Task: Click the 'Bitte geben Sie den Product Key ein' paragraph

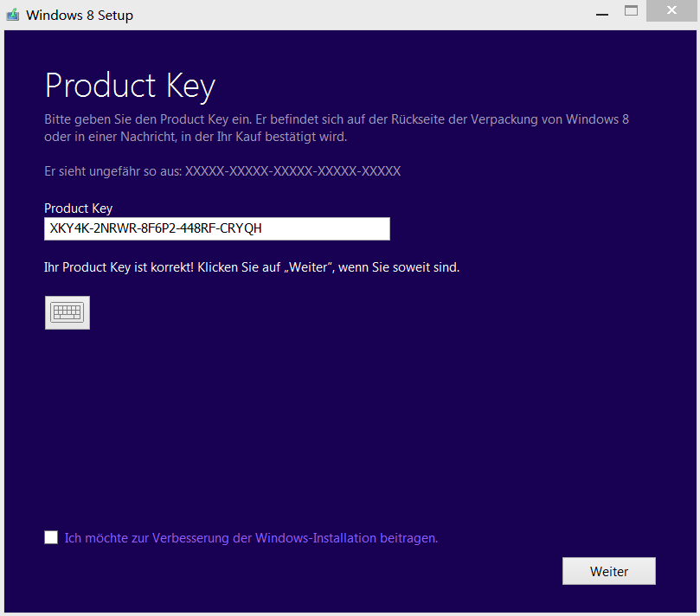Action: point(337,128)
